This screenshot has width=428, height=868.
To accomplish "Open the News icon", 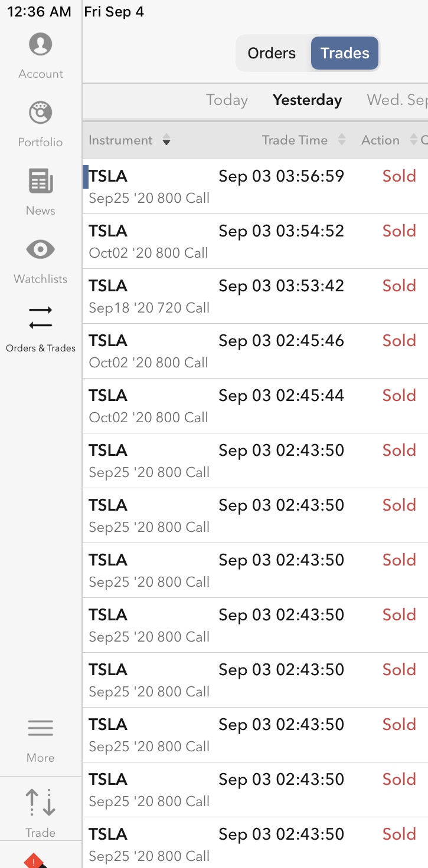I will [40, 182].
